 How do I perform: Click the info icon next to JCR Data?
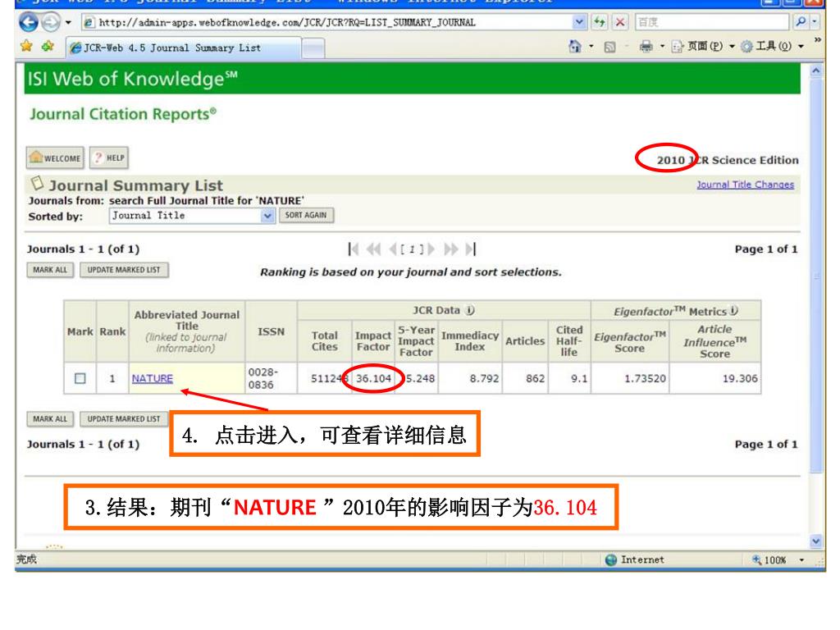470,310
